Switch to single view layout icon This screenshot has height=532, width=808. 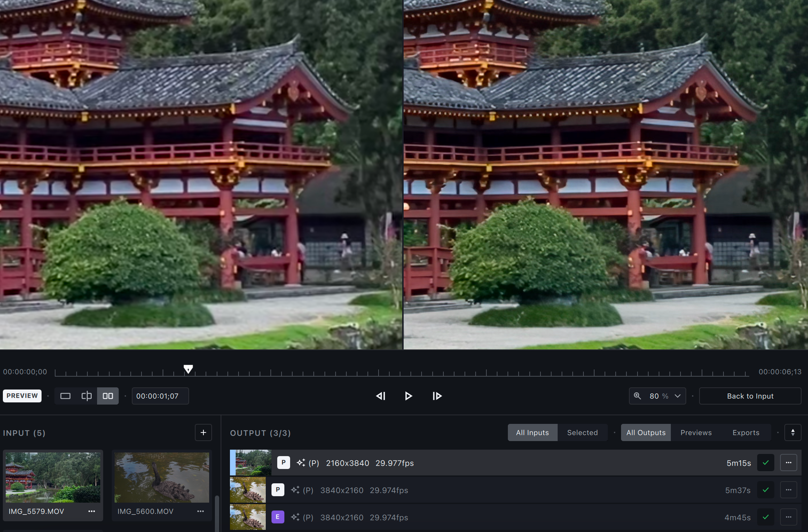[x=65, y=396]
